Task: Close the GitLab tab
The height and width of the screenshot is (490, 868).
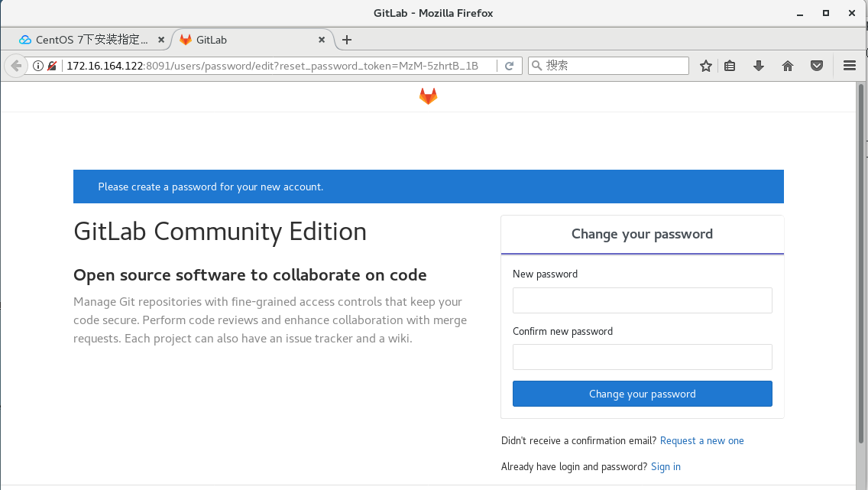Action: point(322,40)
